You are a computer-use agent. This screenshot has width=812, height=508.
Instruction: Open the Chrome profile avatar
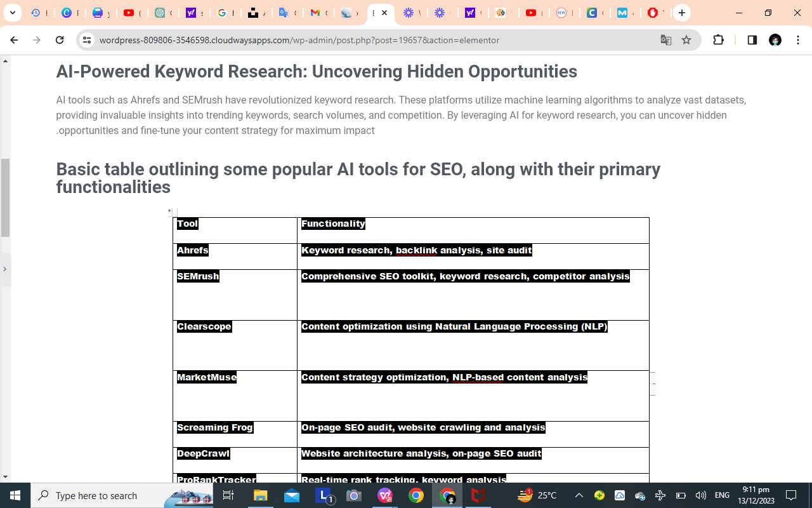775,40
